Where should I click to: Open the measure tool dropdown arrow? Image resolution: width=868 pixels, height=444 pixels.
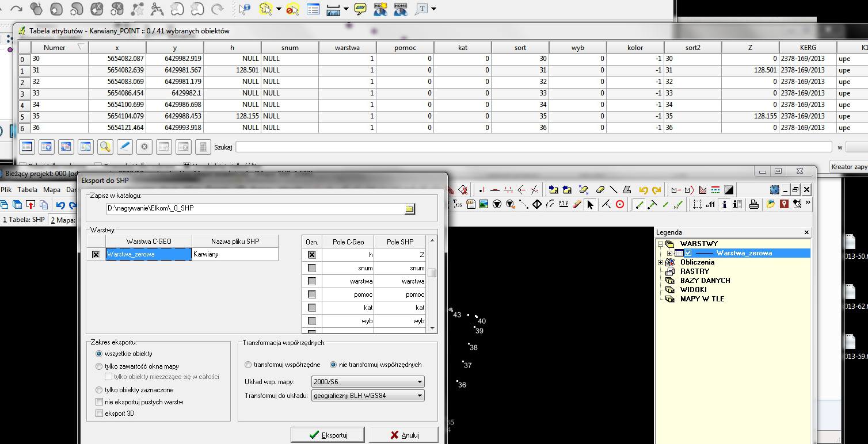(x=345, y=9)
